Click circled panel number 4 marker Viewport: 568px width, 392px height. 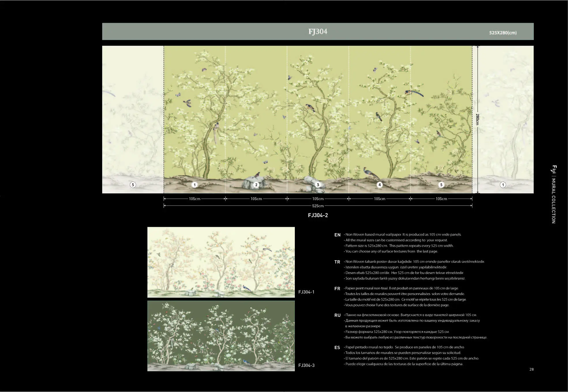click(380, 185)
